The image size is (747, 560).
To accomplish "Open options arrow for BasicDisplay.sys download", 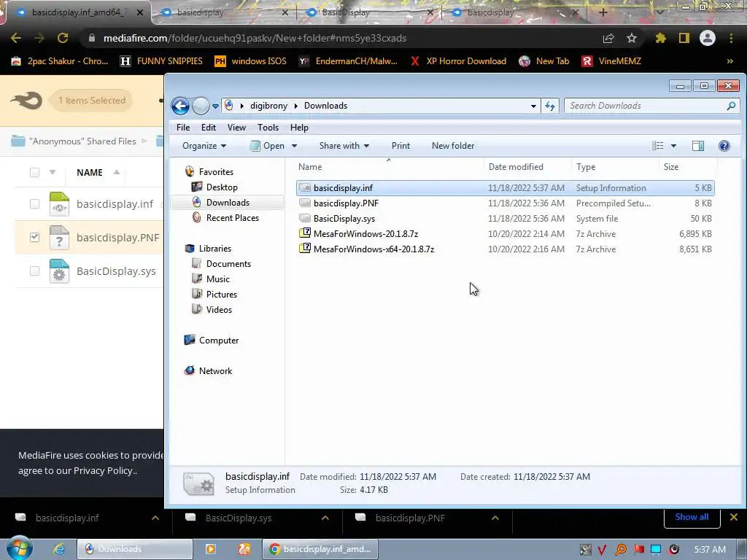I will [325, 518].
